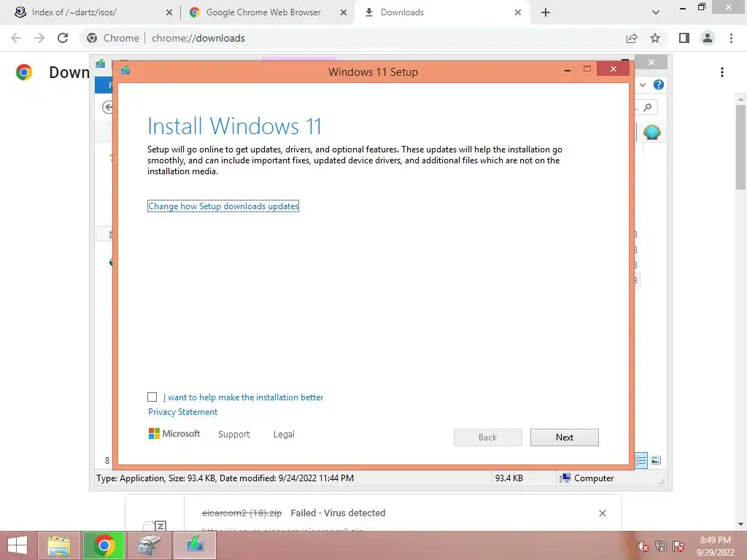This screenshot has width=747, height=560.
Task: Open Change how Setup downloads updates link
Action: [223, 206]
